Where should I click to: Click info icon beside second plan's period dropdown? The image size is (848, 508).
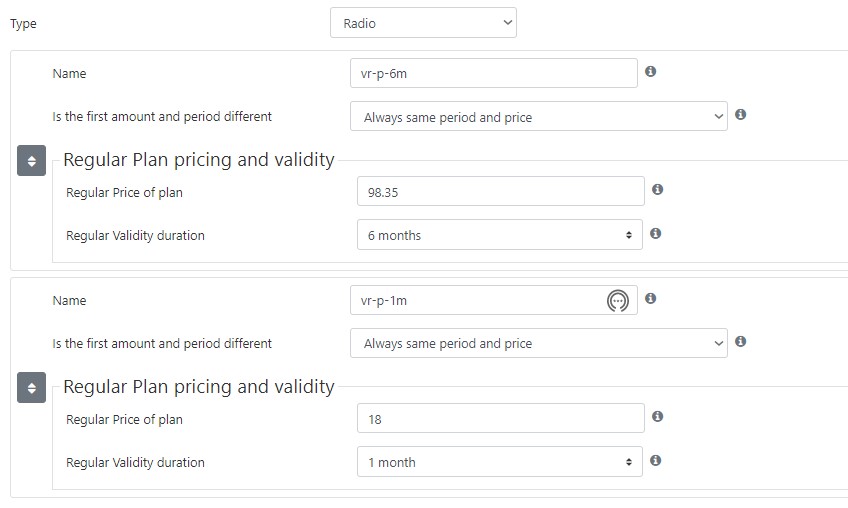click(741, 341)
